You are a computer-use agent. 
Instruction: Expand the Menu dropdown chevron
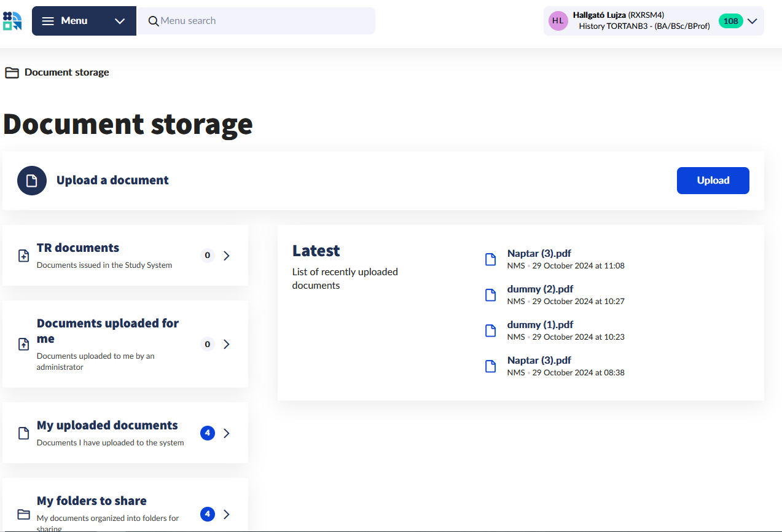coord(120,21)
